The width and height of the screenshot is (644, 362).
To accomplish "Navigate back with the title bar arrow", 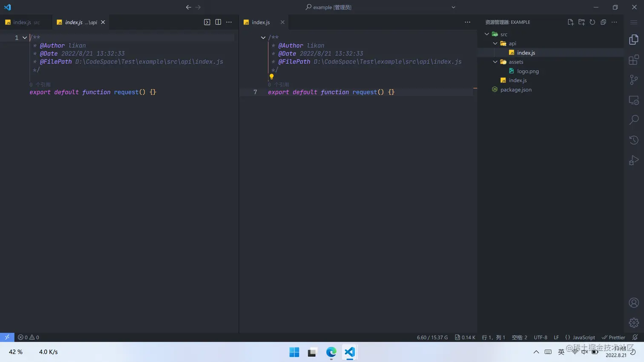I will [188, 7].
